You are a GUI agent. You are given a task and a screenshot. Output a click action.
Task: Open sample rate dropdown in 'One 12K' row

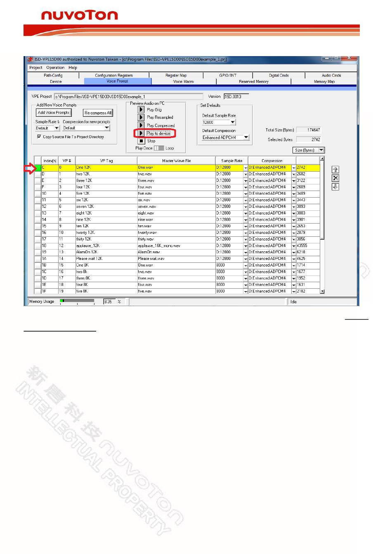[x=246, y=168]
